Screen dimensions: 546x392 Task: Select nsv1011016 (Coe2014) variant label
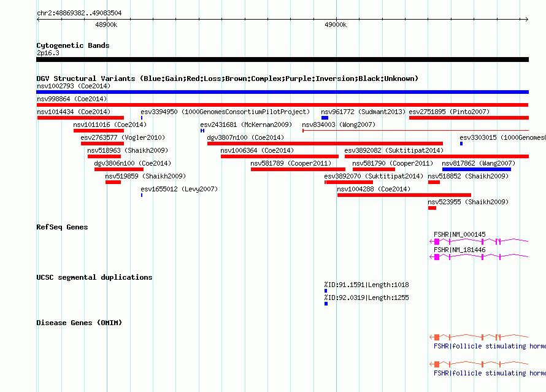pos(110,125)
